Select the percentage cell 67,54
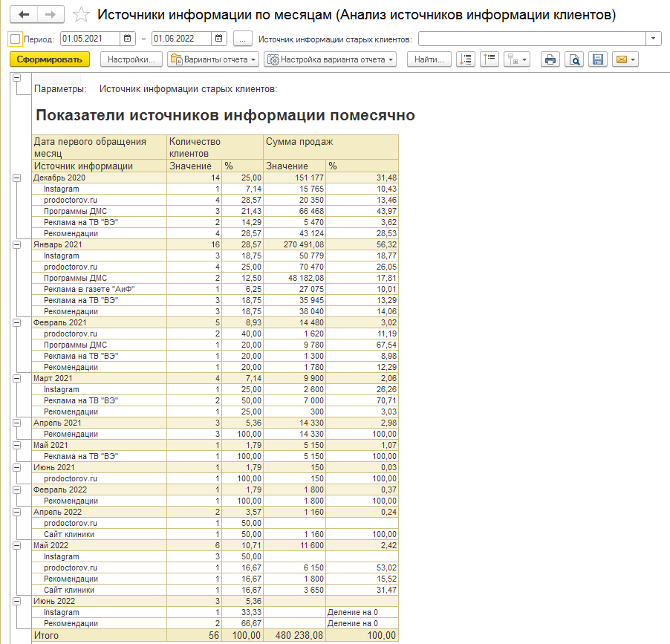Viewport: 670px width, 644px height. (387, 345)
